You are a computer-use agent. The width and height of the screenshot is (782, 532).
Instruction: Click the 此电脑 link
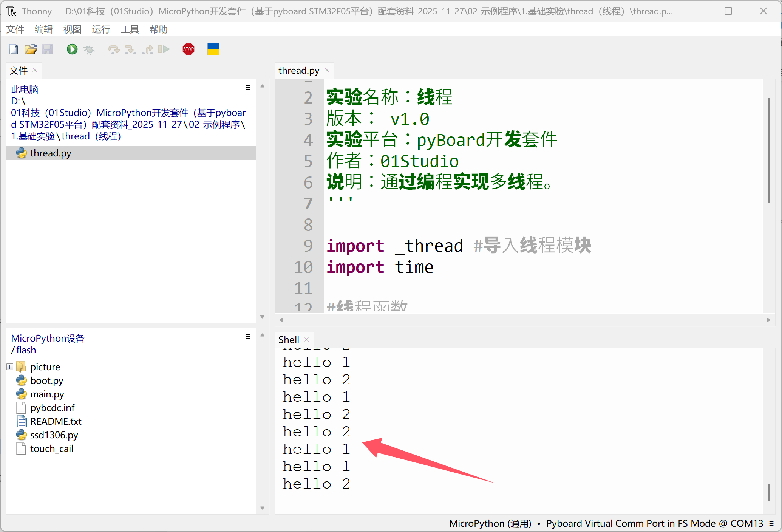point(25,90)
